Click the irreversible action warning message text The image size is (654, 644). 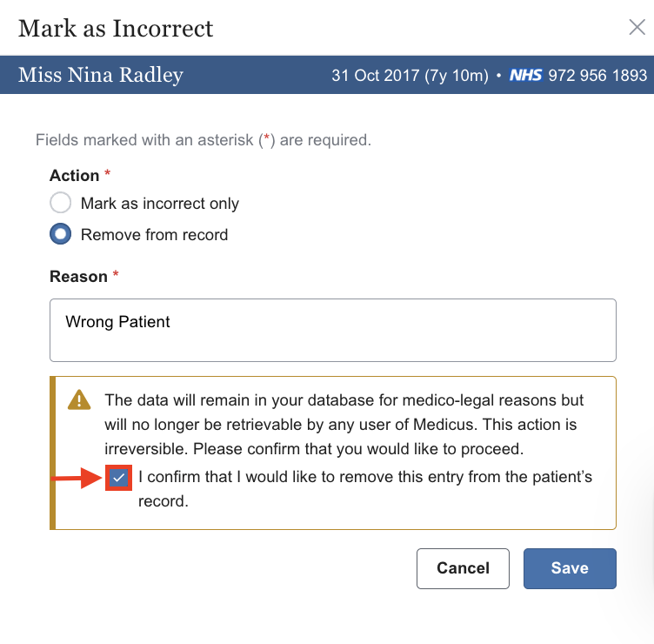pos(344,426)
